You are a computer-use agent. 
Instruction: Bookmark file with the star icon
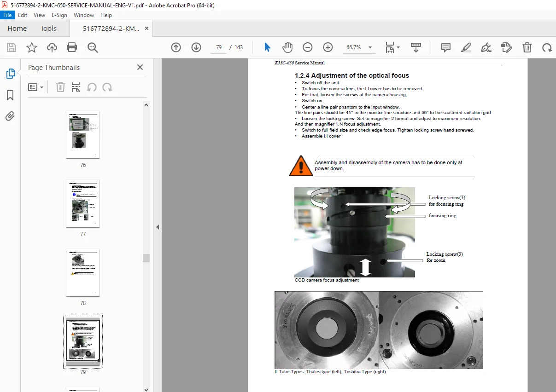coord(32,47)
